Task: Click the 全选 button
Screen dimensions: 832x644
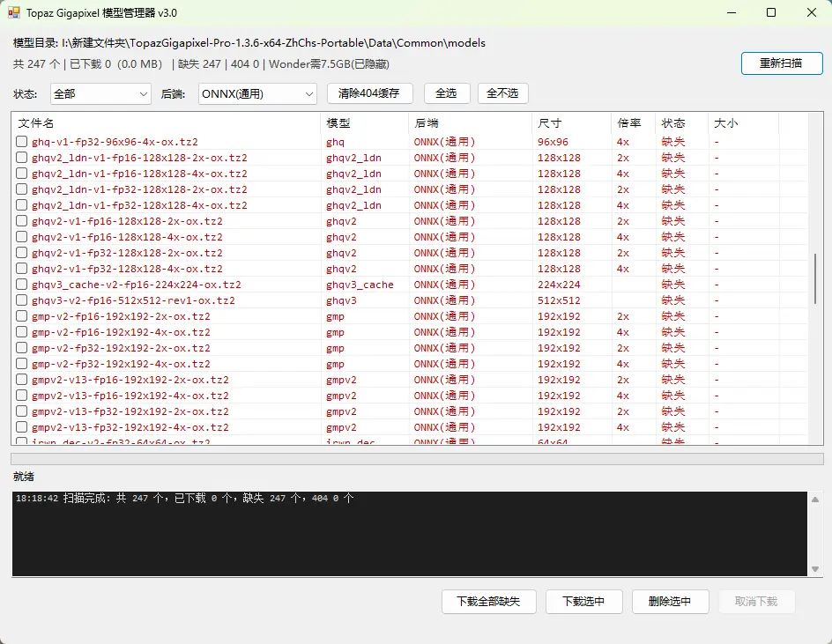Action: tap(447, 93)
